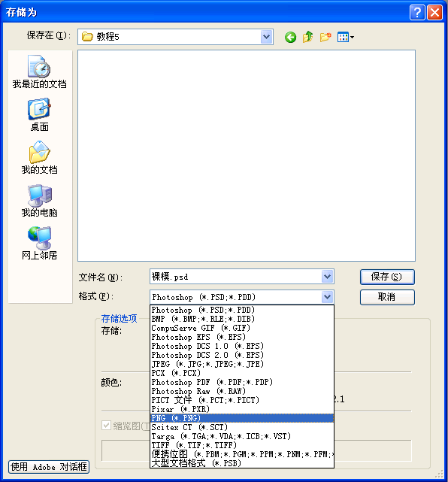The width and height of the screenshot is (448, 482).
Task: Choose BMP format option
Action: point(242,319)
